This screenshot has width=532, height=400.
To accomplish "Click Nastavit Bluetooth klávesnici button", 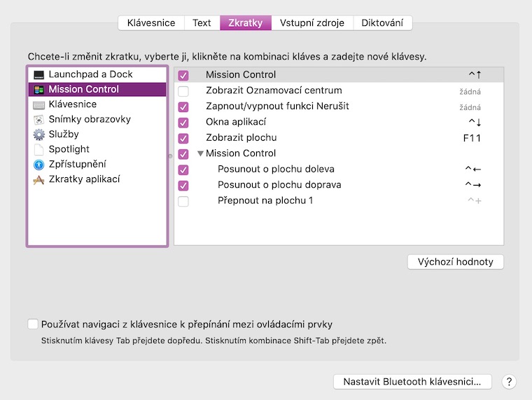I will (x=412, y=382).
